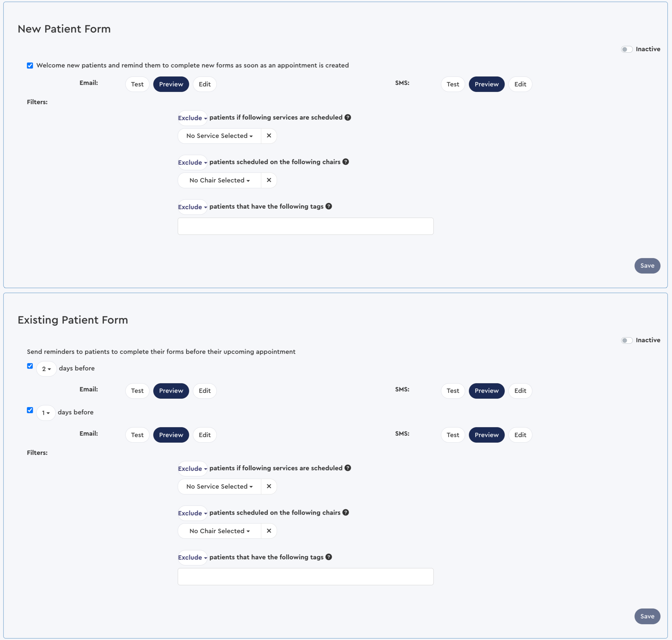
Task: Click tags input field in New Patient Form
Action: click(x=305, y=226)
